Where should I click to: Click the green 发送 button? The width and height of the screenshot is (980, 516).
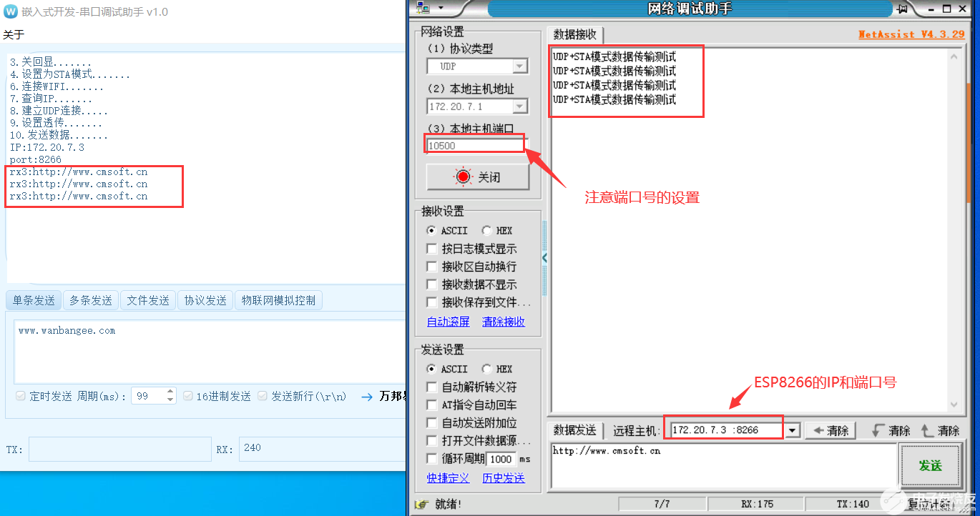tap(930, 465)
